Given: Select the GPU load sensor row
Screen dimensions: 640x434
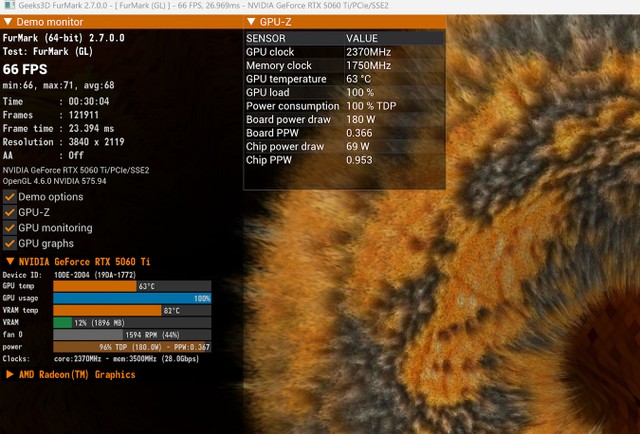Looking at the screenshot, I should 344,92.
